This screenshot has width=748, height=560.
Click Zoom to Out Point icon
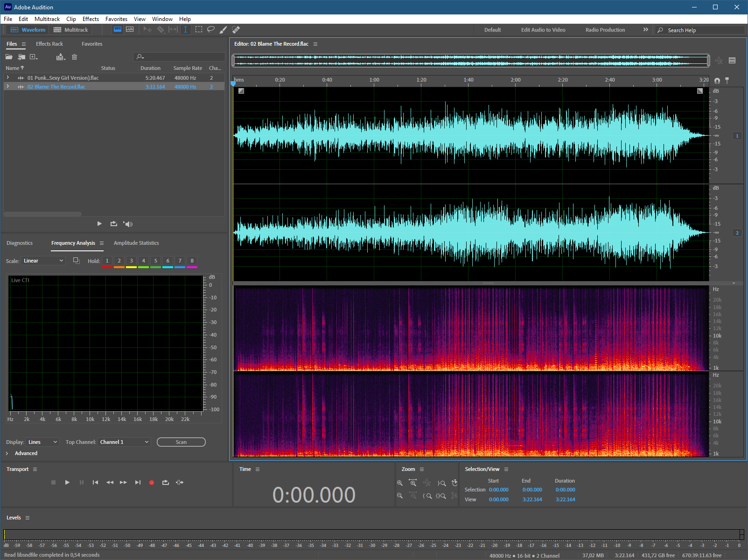(x=441, y=483)
